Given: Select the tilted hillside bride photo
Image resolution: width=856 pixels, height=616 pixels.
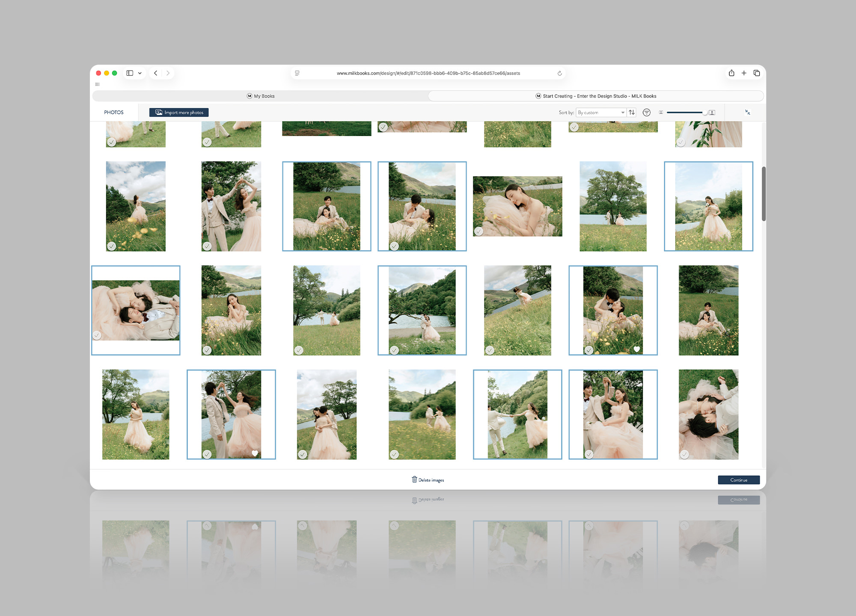Looking at the screenshot, I should point(517,310).
